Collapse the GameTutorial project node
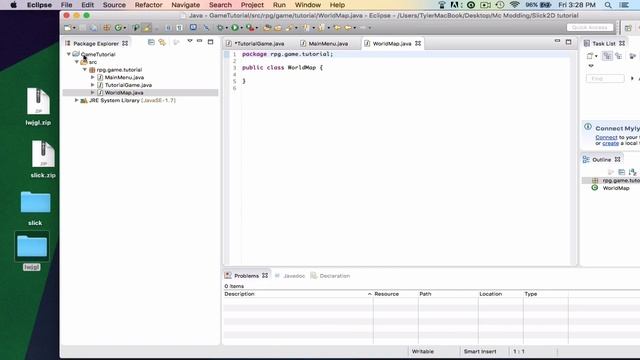This screenshot has width=640, height=360. click(x=69, y=54)
